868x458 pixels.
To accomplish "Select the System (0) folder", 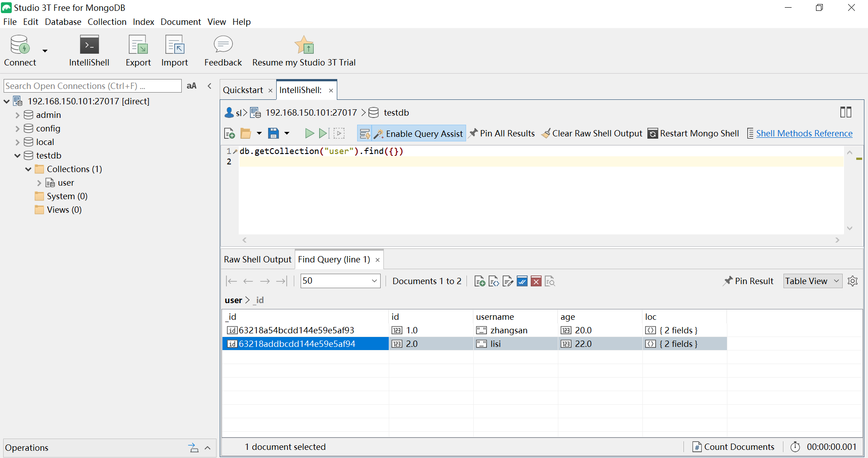I will (x=67, y=196).
